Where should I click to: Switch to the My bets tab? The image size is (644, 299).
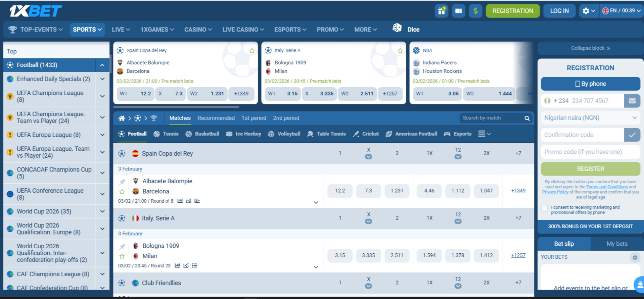[x=617, y=244]
